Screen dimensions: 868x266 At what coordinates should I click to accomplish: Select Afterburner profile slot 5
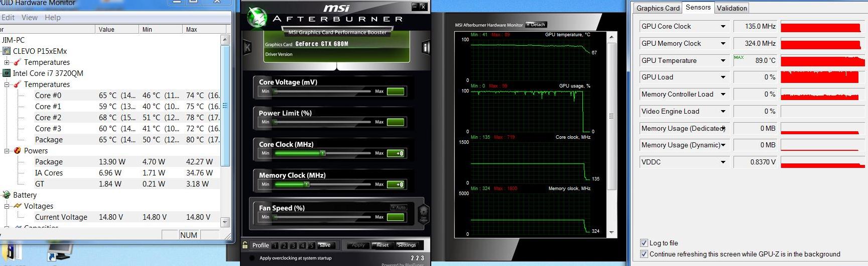311,245
